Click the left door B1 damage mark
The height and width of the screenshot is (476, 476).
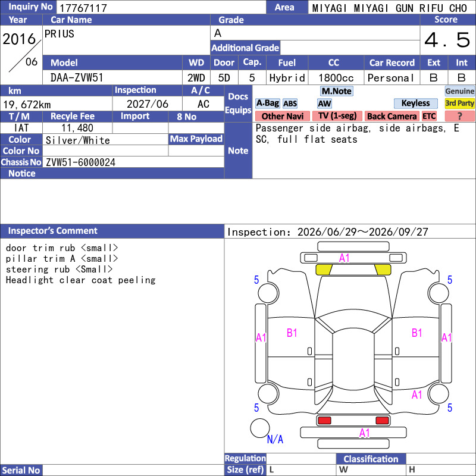pyautogui.click(x=292, y=333)
